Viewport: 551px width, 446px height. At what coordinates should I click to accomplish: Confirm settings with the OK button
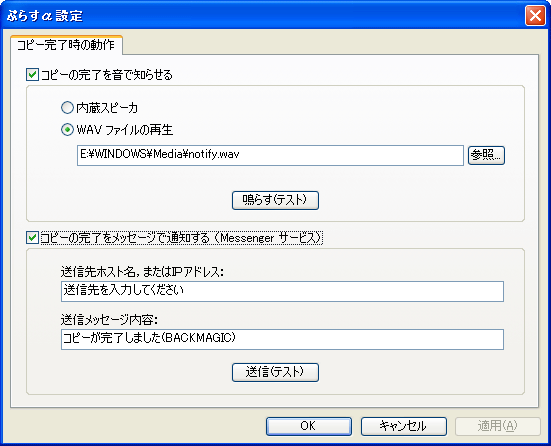click(x=309, y=426)
